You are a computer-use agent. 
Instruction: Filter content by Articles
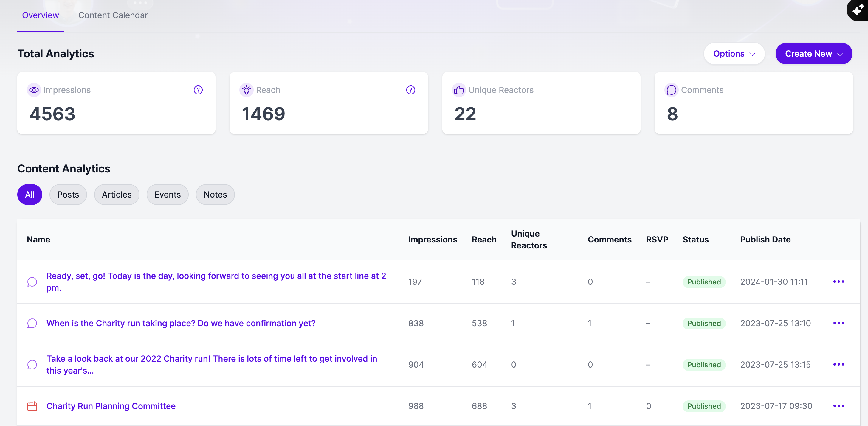(117, 195)
